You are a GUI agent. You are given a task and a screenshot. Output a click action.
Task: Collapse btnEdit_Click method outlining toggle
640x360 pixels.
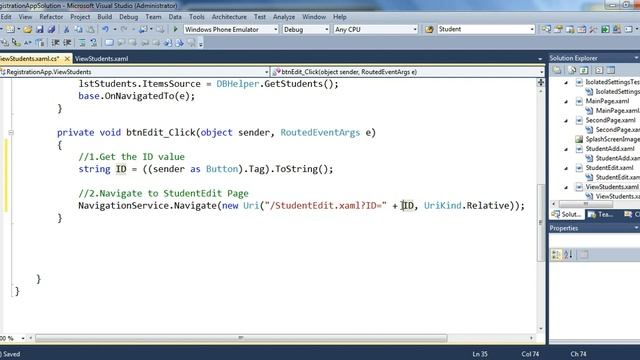[x=11, y=132]
